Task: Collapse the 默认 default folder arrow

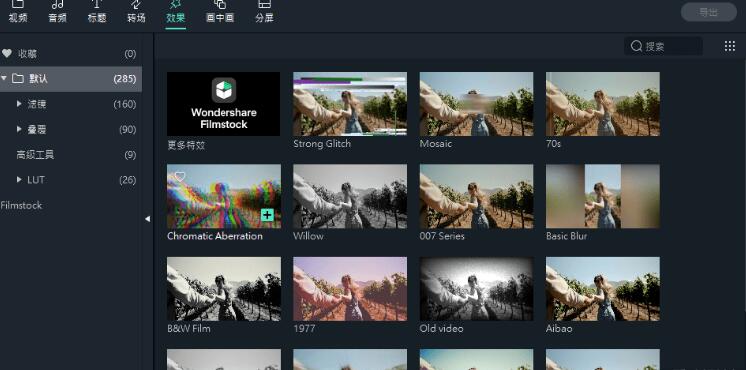Action: (x=4, y=78)
